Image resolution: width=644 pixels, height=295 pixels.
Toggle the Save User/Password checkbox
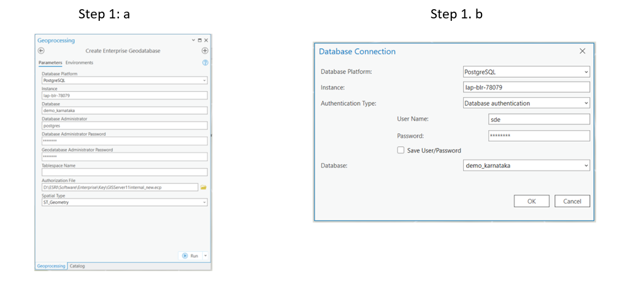(401, 150)
